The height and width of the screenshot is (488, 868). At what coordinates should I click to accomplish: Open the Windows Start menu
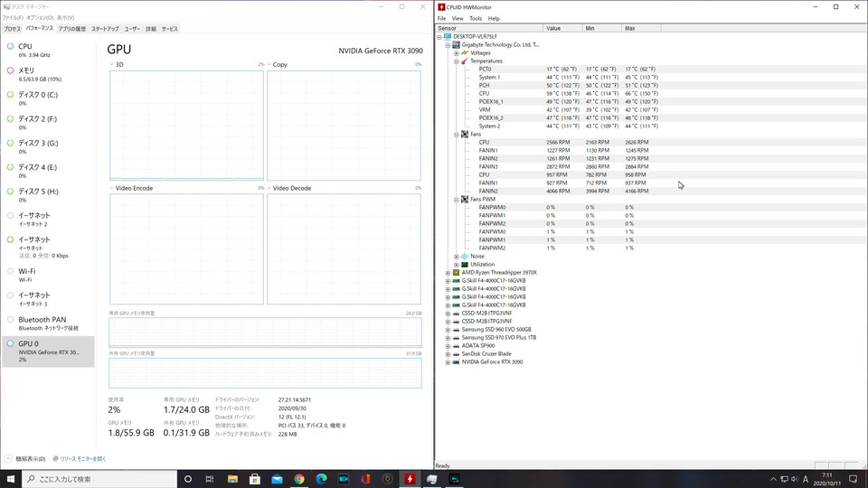click(11, 479)
